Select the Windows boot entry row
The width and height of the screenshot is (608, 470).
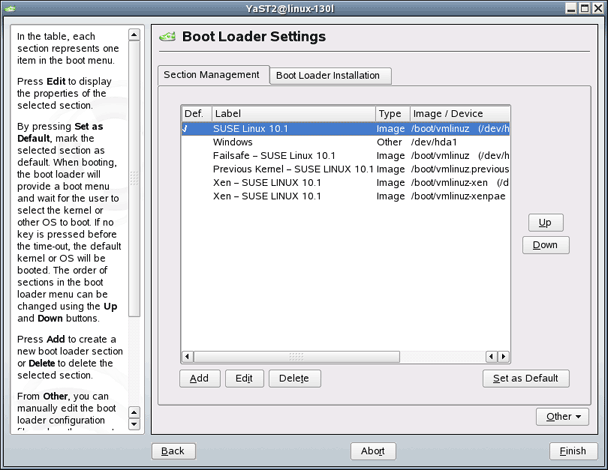(x=345, y=142)
